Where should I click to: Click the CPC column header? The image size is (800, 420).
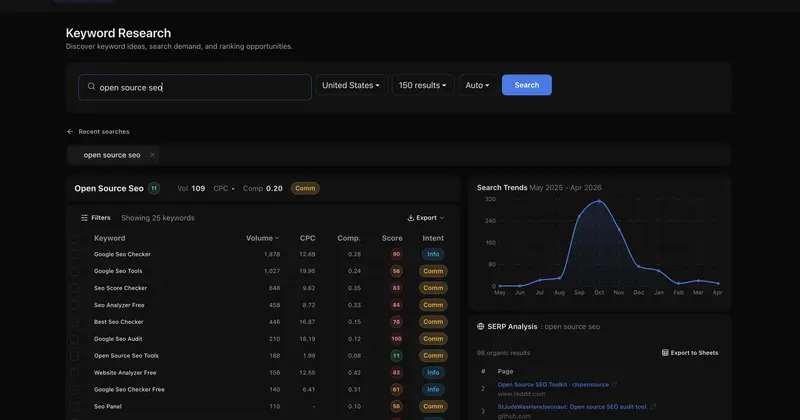(307, 238)
